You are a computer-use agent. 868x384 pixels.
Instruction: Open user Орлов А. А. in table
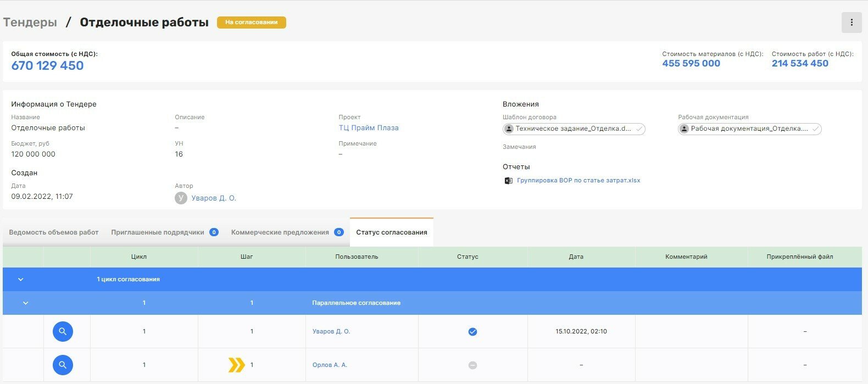[x=330, y=365]
